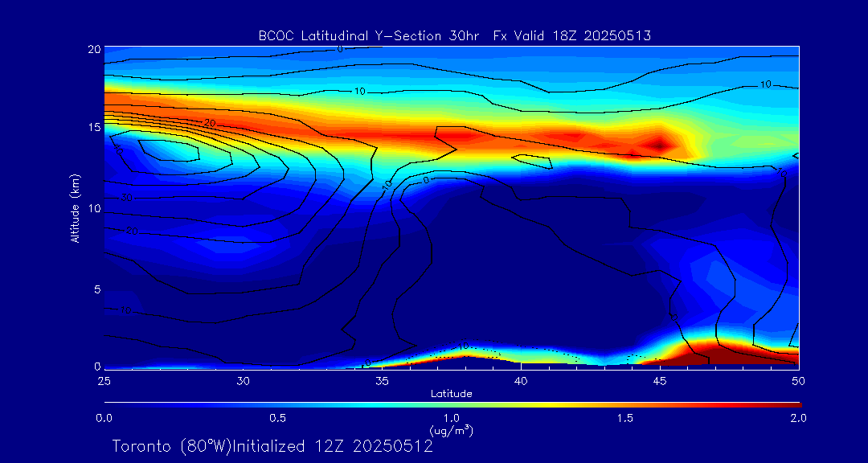
Task: Click the "30" contour line label
Action: [x=126, y=199]
